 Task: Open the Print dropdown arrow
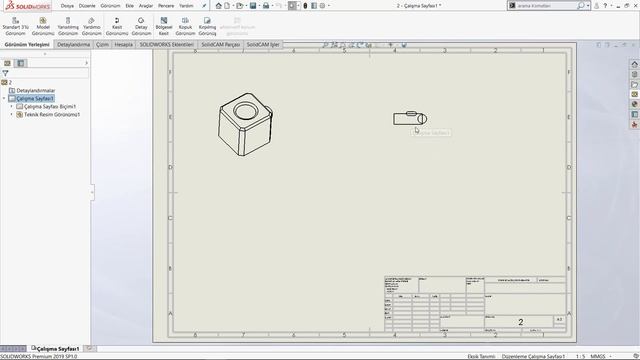point(272,6)
